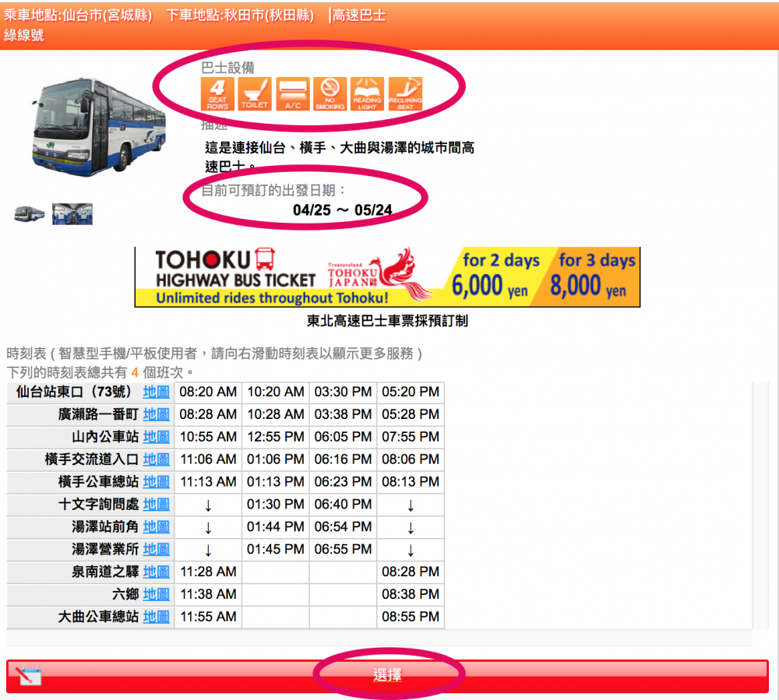Viewport: 779px width, 700px height.
Task: Click the 綠線號 route name in header
Action: tap(24, 35)
